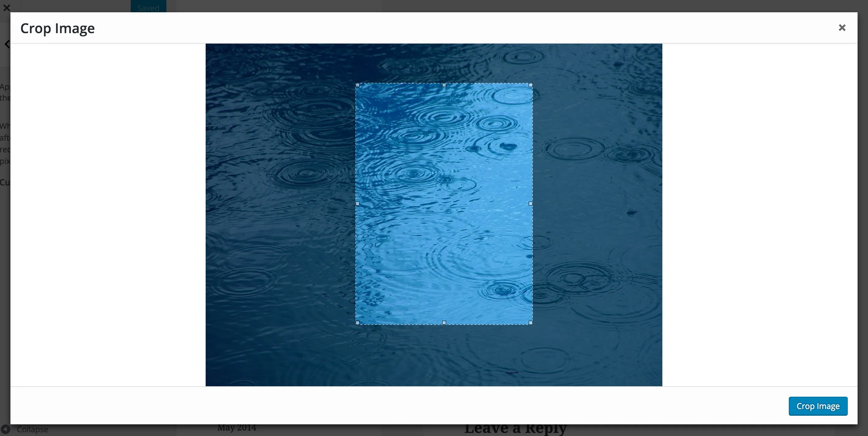
Task: Open the May 2014 archive link
Action: [237, 428]
